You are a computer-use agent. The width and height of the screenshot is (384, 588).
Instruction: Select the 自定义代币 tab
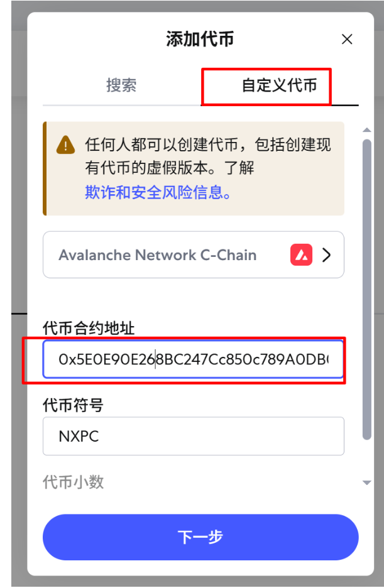pyautogui.click(x=280, y=85)
